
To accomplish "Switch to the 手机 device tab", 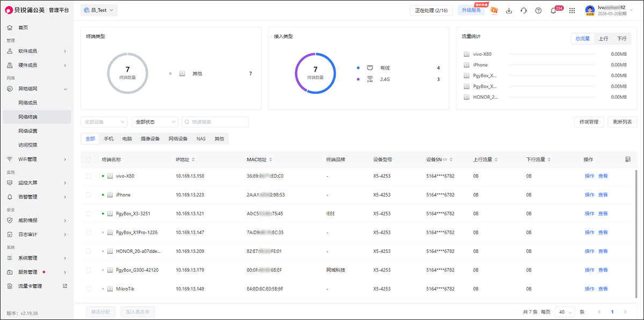I will pyautogui.click(x=109, y=138).
